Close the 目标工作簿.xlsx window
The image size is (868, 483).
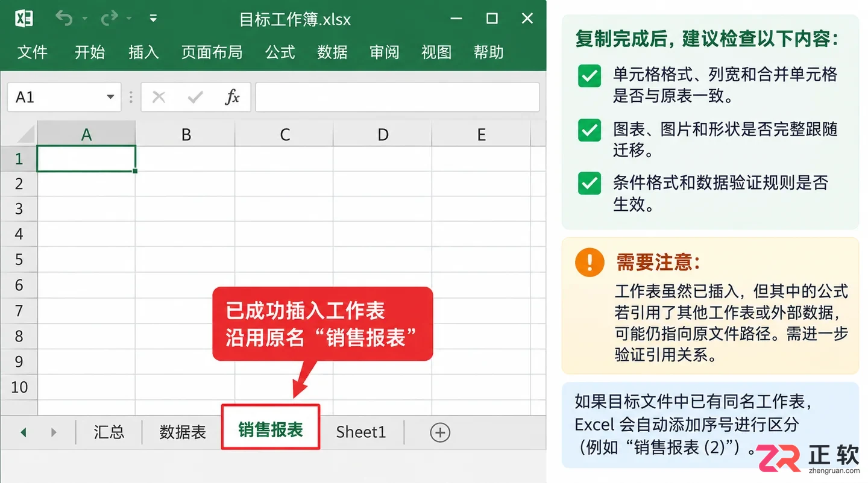[x=527, y=19]
